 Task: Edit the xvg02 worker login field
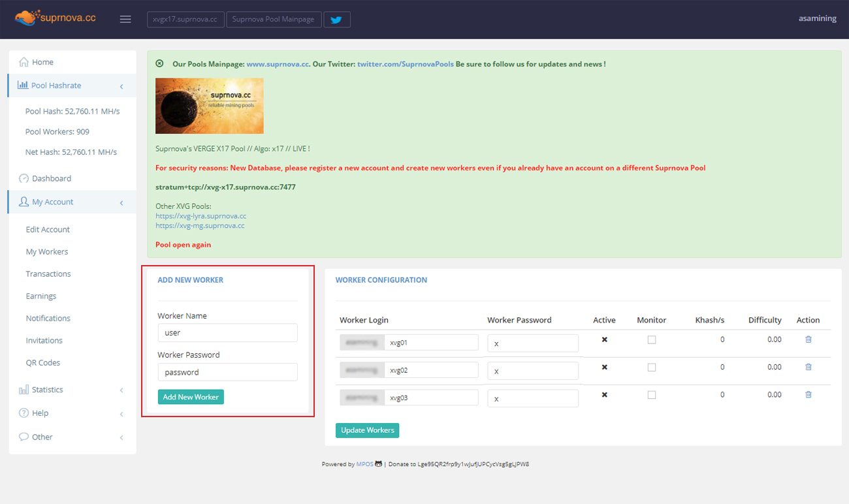(432, 370)
